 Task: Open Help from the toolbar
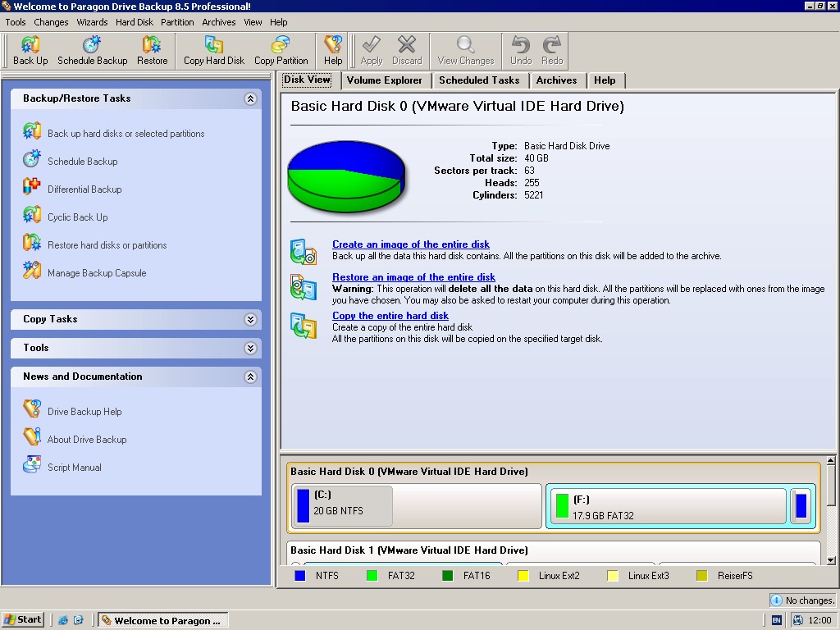click(x=333, y=44)
